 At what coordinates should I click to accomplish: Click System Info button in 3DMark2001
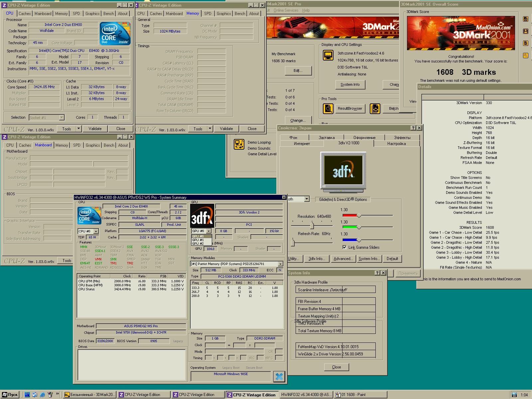click(350, 84)
